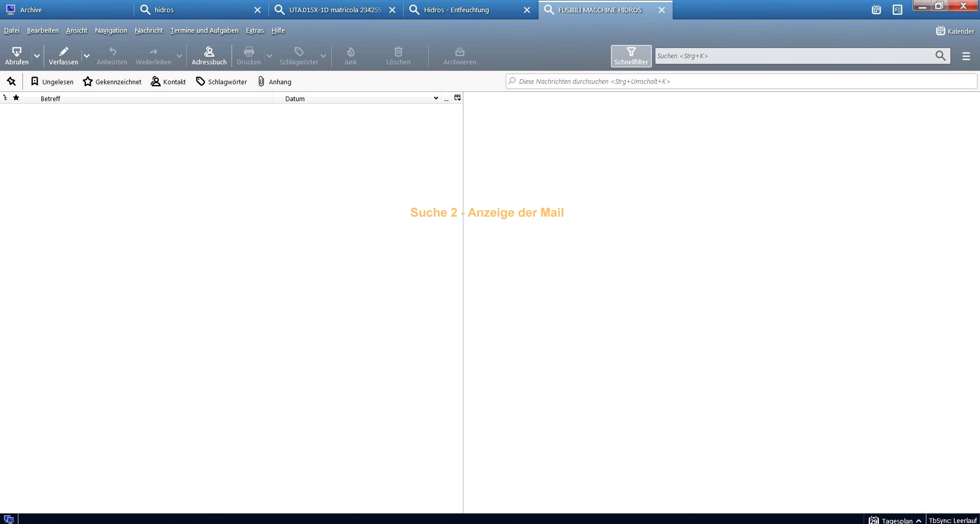Click the Diese Nachrichten durchsuchen field
Image resolution: width=980 pixels, height=524 pixels.
pyautogui.click(x=740, y=81)
